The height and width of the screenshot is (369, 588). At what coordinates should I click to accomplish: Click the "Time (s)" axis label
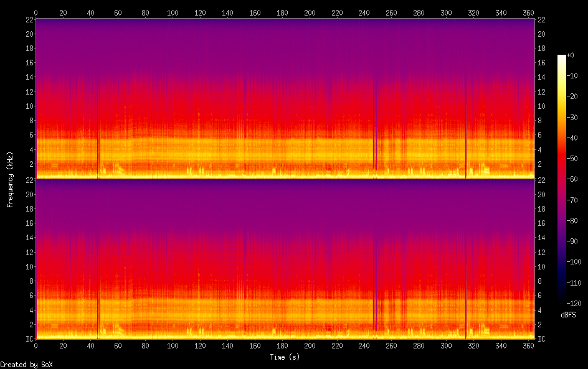[285, 357]
